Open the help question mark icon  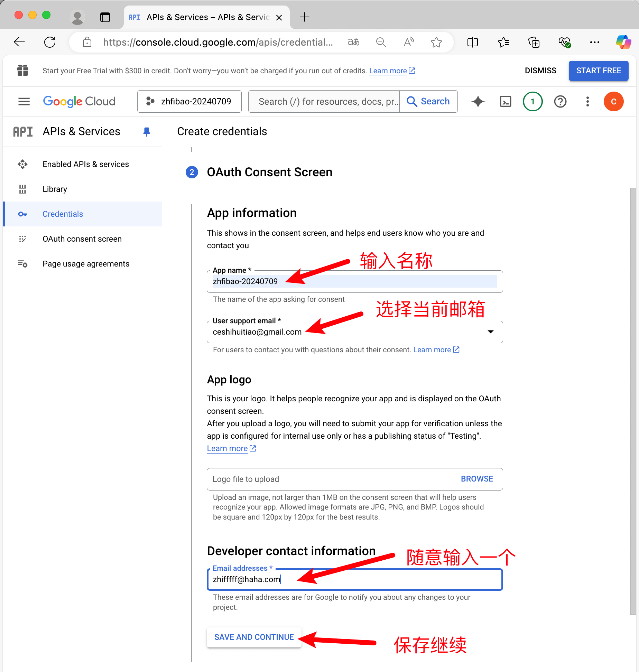[560, 101]
